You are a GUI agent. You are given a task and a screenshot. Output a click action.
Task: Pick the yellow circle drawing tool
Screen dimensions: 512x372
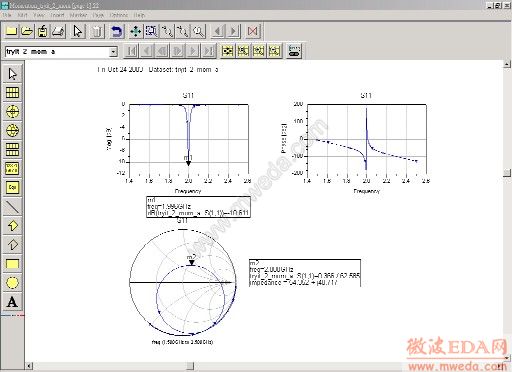(12, 283)
